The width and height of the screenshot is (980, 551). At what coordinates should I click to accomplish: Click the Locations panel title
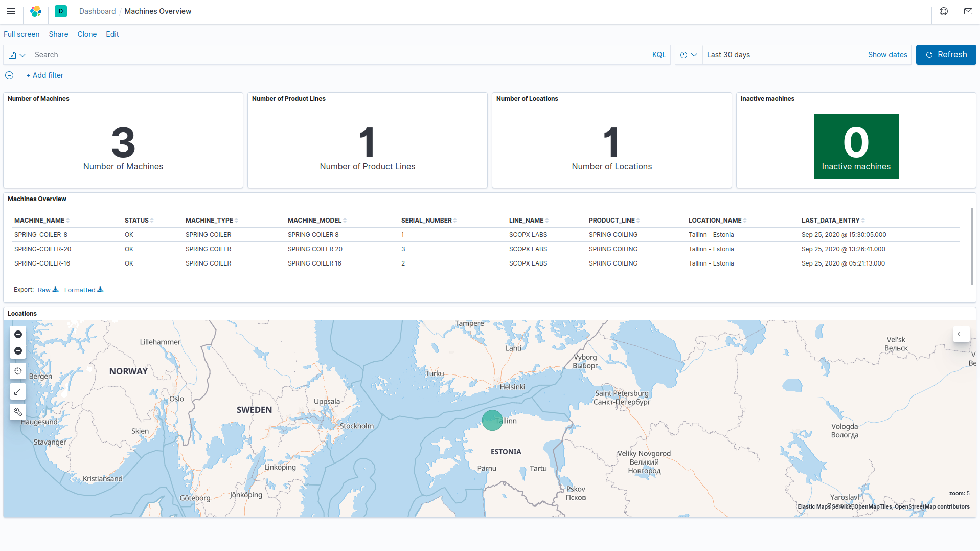click(22, 314)
